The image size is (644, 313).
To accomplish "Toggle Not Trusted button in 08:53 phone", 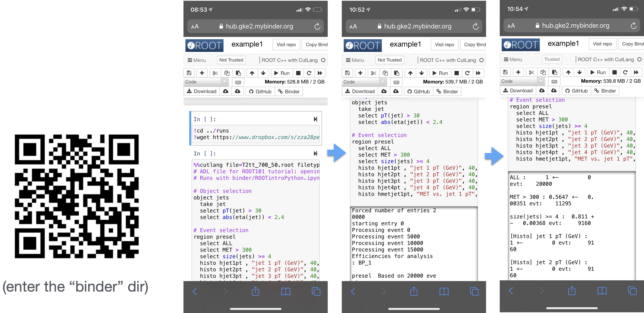I will tap(231, 60).
